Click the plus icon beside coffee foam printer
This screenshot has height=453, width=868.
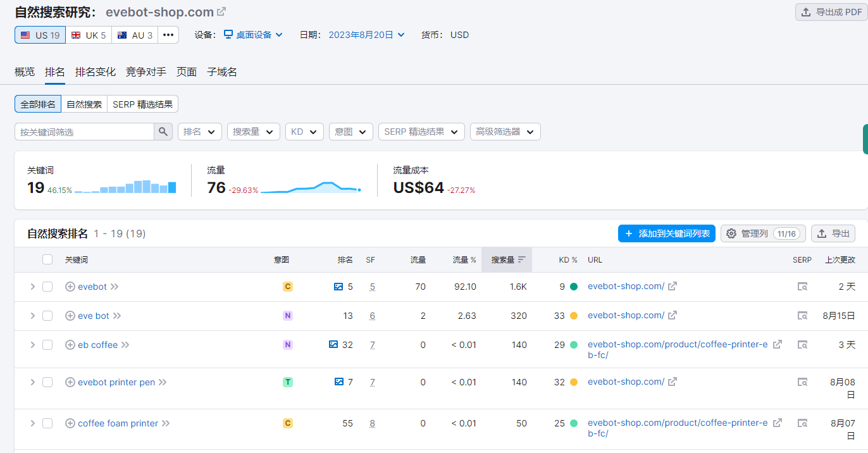point(70,423)
